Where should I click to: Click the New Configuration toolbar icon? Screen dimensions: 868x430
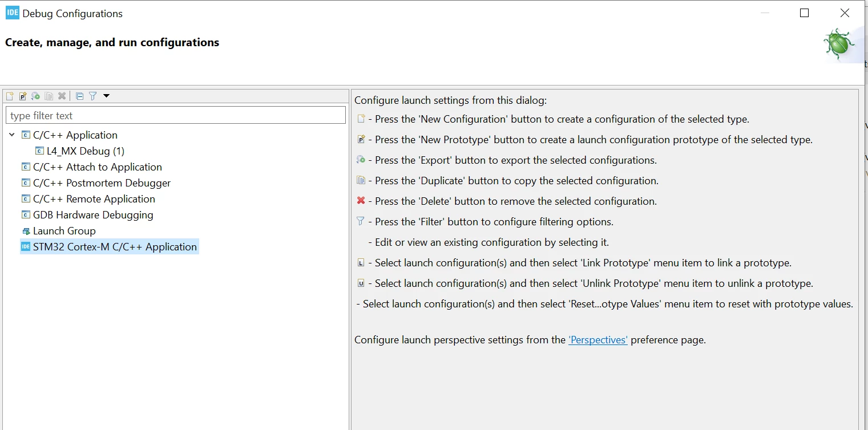click(x=10, y=96)
